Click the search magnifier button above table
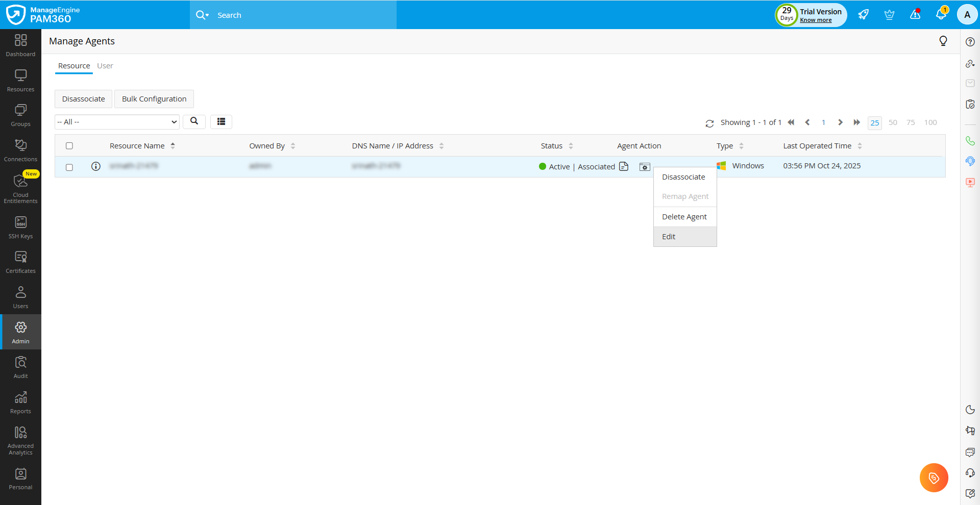This screenshot has height=505, width=980. pyautogui.click(x=194, y=121)
